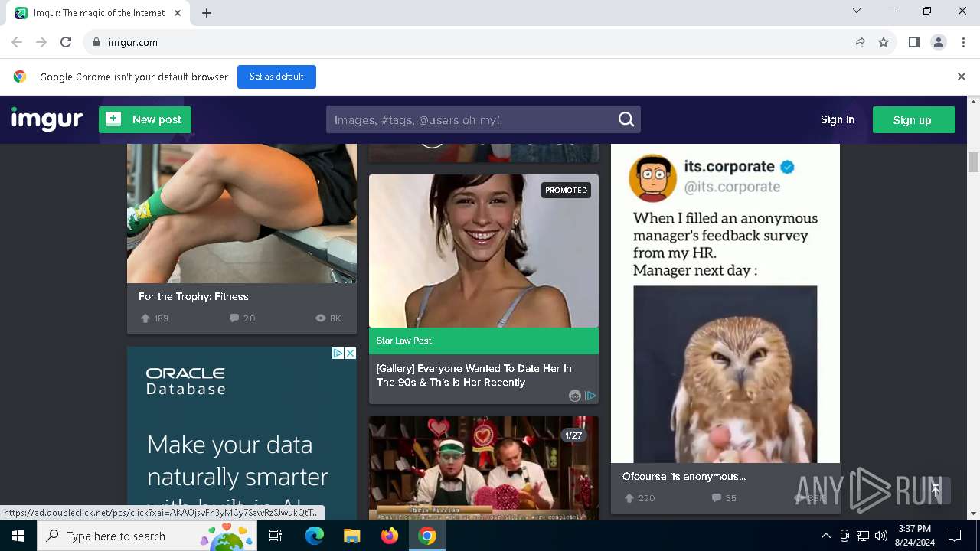
Task: Click the Oracle Database ad logo
Action: coord(186,380)
